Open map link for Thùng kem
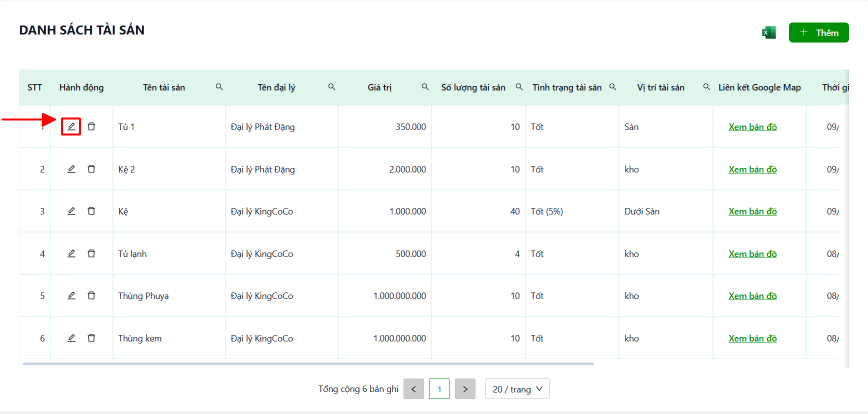 click(x=752, y=338)
